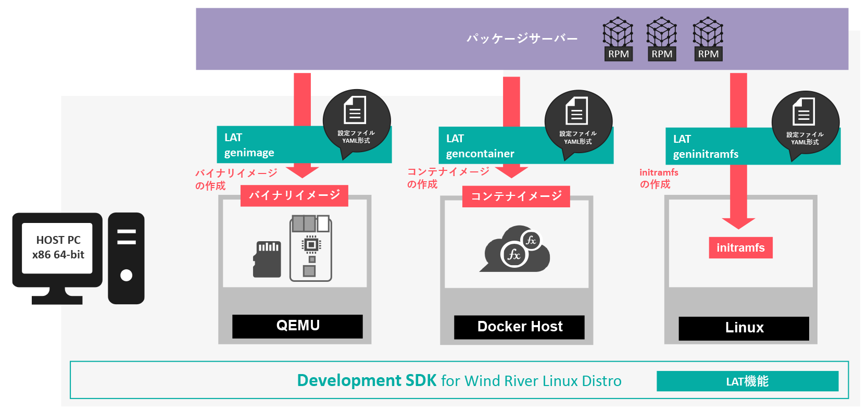The width and height of the screenshot is (868, 410).
Task: Click the YAML config bubble on gencontainer
Action: pos(578,125)
